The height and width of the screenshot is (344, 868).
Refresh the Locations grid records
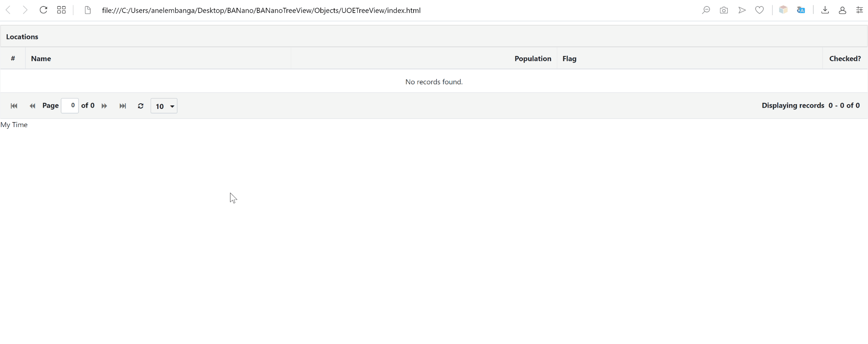click(x=141, y=106)
